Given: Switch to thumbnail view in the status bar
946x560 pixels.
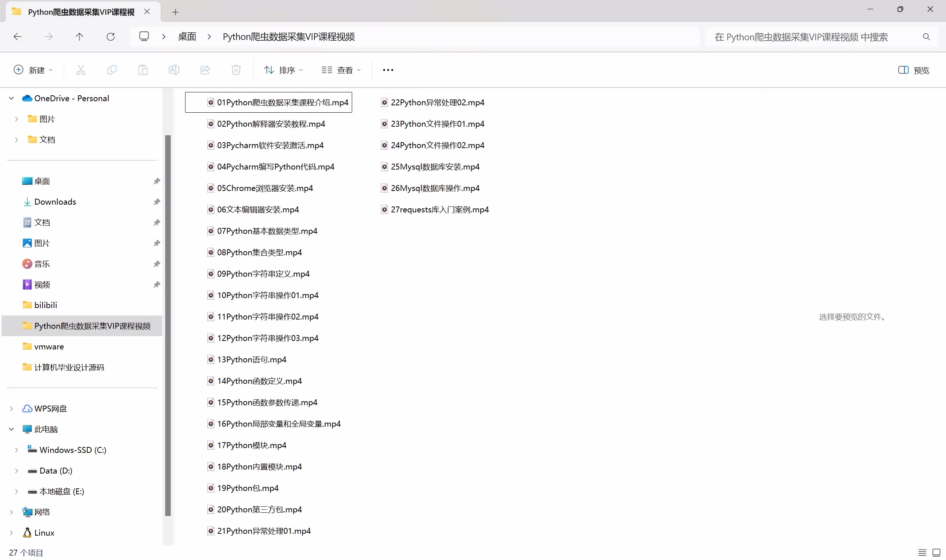Looking at the screenshot, I should point(937,552).
